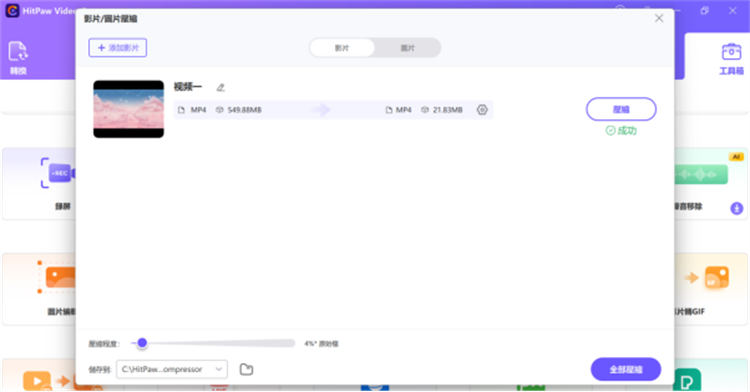
Task: Click the green 成功 success status indicator
Action: pos(621,131)
